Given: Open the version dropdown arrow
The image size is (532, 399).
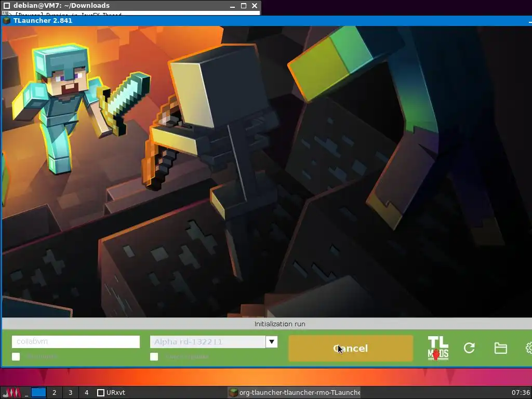Looking at the screenshot, I should point(271,342).
